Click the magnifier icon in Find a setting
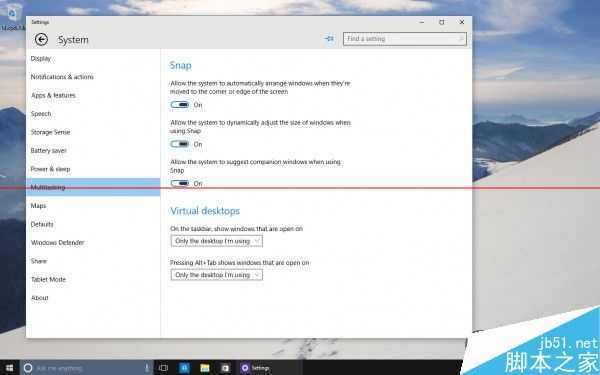This screenshot has width=600, height=375. coord(460,39)
